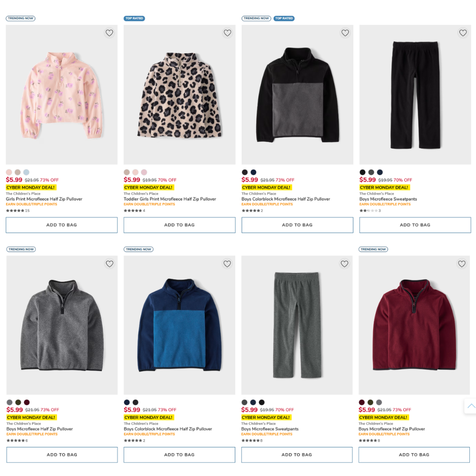Favorite the gray Boys Microfleece Sweatpants

click(x=345, y=264)
